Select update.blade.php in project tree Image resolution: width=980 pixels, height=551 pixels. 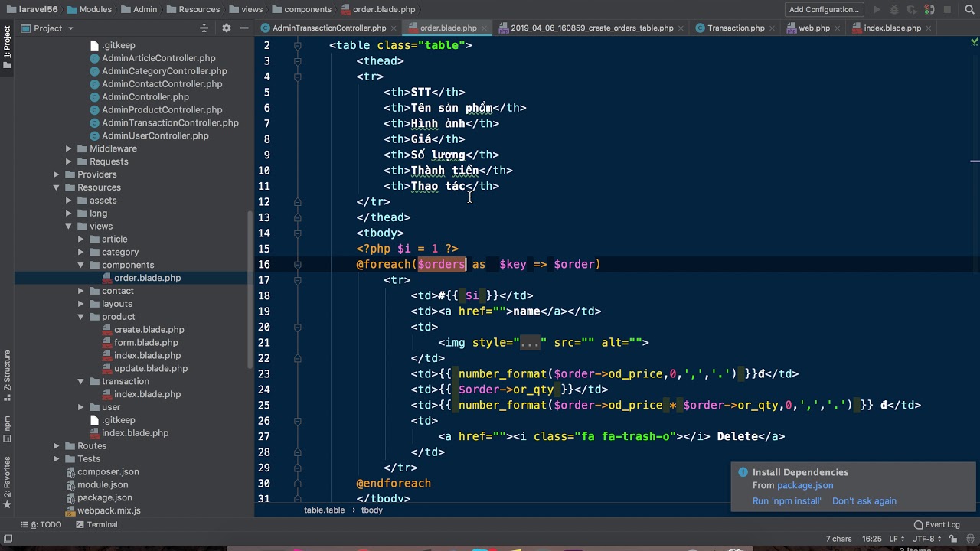(x=151, y=369)
